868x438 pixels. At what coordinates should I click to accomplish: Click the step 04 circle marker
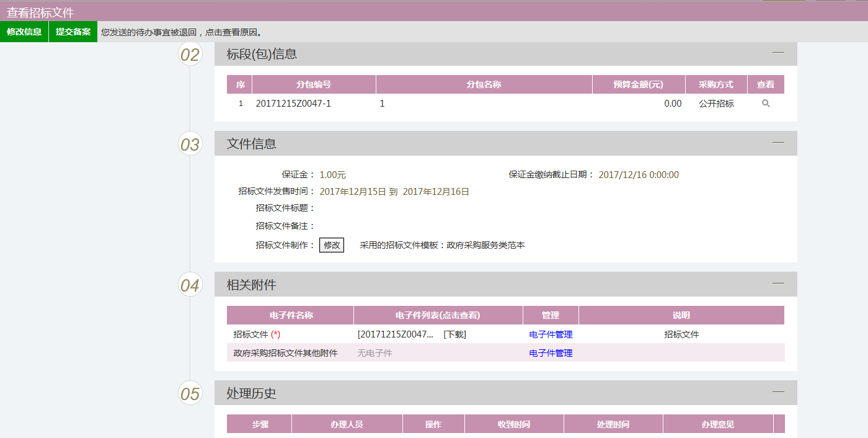pyautogui.click(x=190, y=285)
